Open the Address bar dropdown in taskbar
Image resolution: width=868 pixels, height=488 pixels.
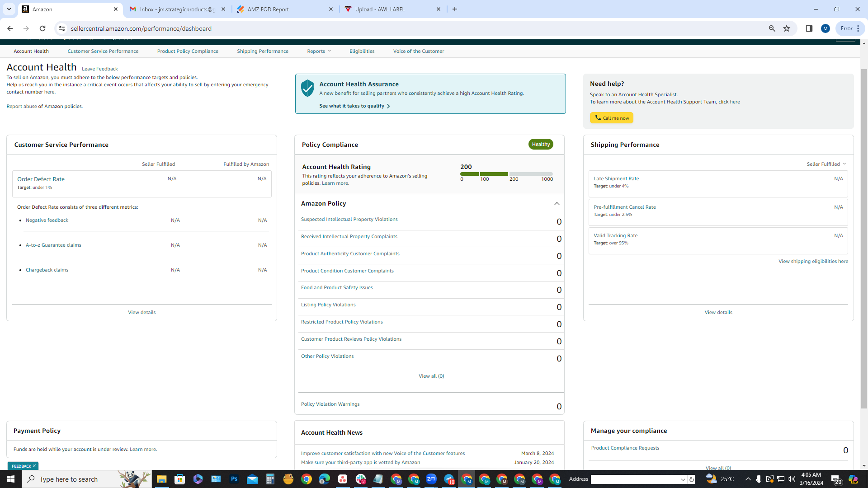click(683, 479)
